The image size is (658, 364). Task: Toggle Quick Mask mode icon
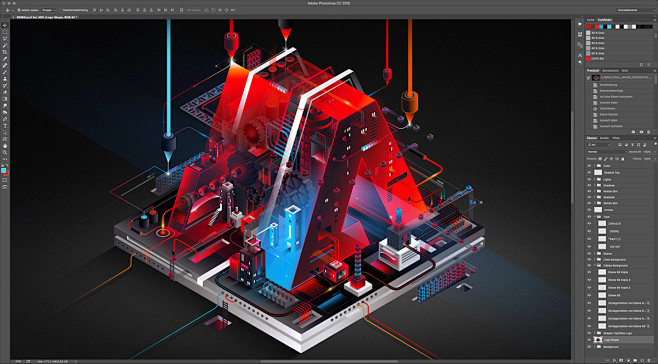(5, 180)
